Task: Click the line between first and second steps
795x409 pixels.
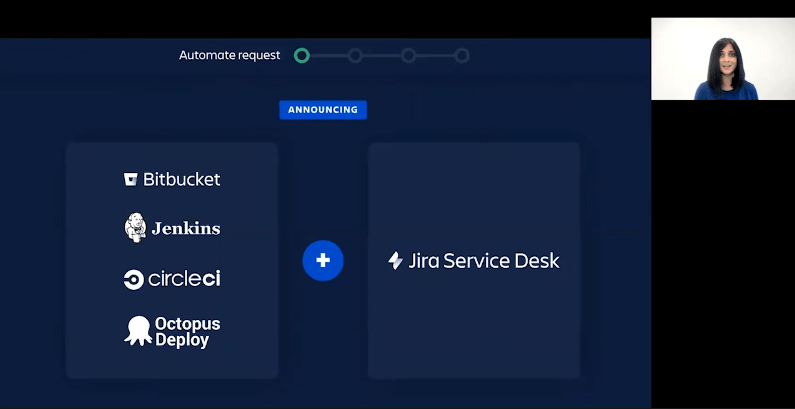Action: 328,56
